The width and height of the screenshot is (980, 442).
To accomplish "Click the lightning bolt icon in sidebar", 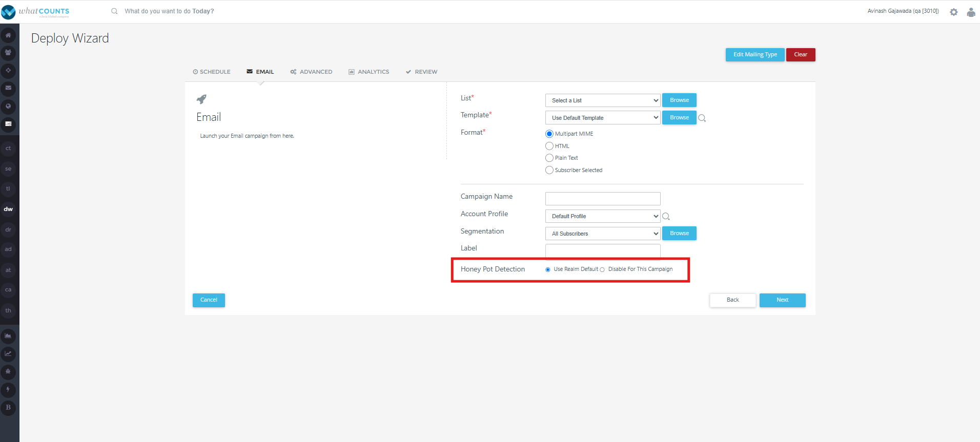I will coord(8,390).
